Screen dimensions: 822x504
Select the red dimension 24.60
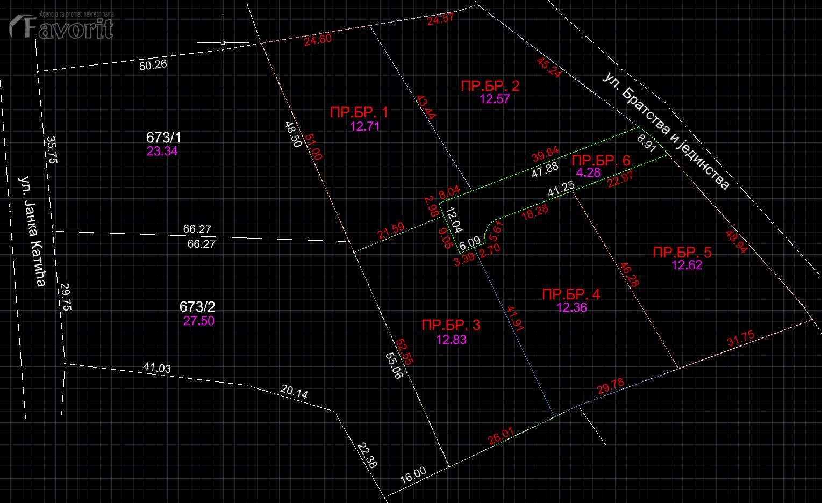[x=318, y=39]
